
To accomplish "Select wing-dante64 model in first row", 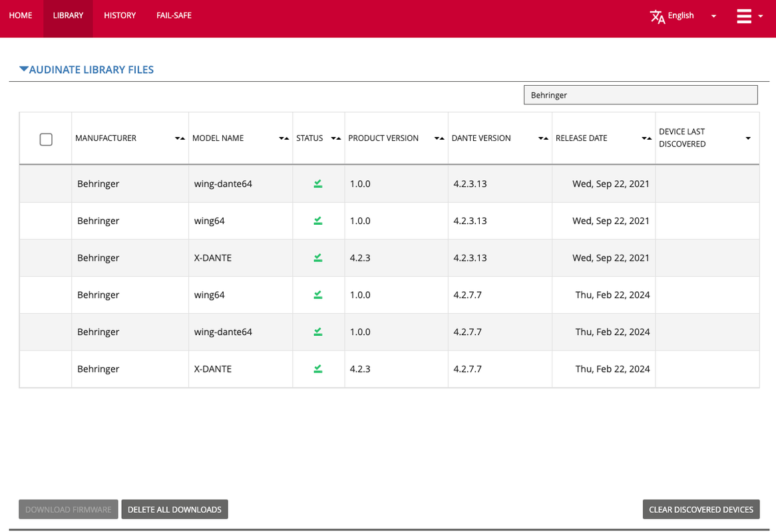I will 223,184.
